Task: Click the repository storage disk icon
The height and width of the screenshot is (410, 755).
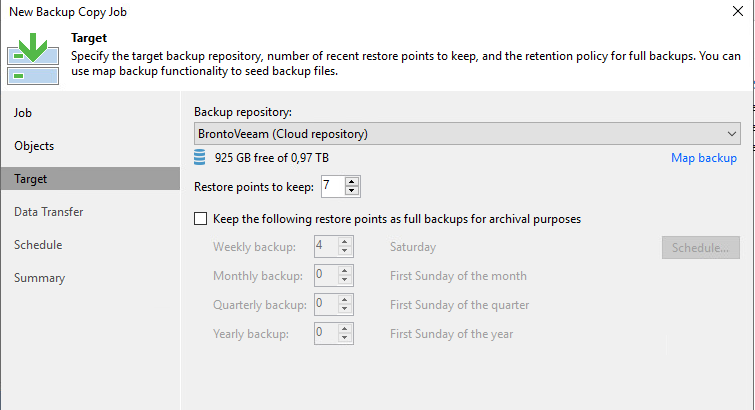Action: [x=201, y=158]
